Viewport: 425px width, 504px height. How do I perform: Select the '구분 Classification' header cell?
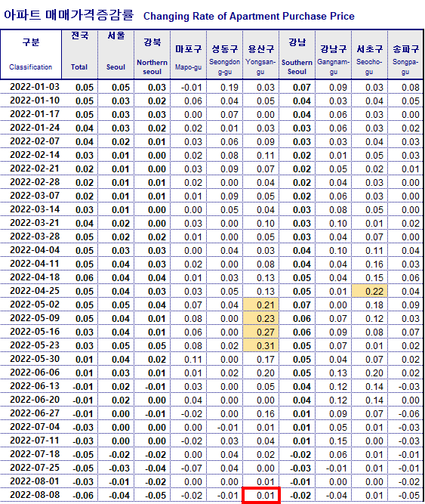pyautogui.click(x=31, y=54)
